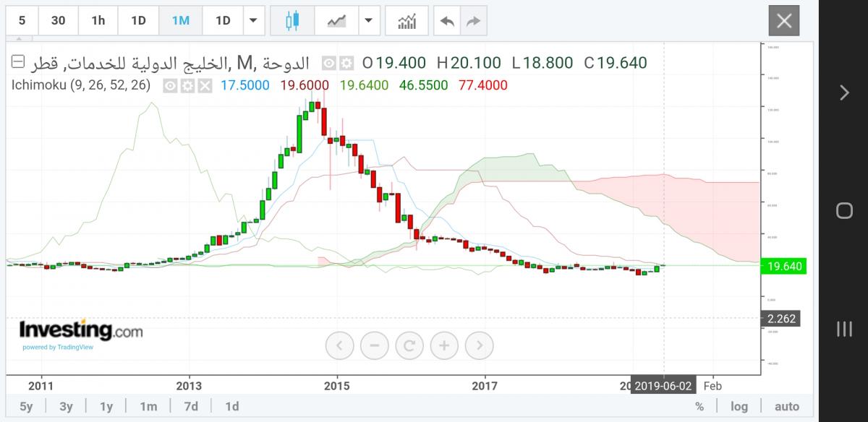Click Ichimoku value 77.4000
The image size is (868, 422).
[483, 85]
